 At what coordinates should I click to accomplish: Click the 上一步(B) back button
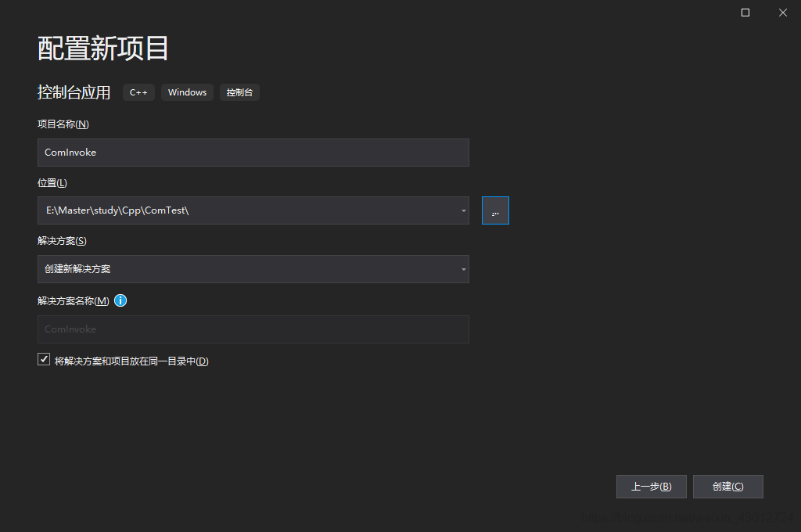tap(652, 487)
